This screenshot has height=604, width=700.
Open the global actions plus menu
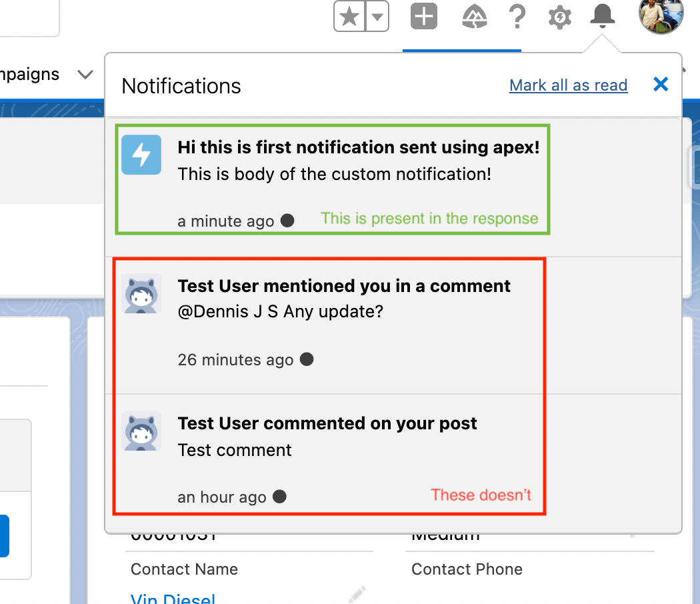(x=423, y=17)
